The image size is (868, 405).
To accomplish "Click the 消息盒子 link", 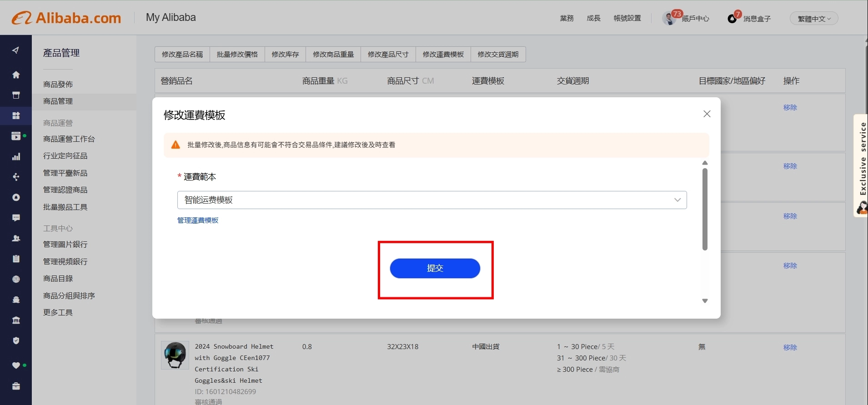I will point(757,19).
